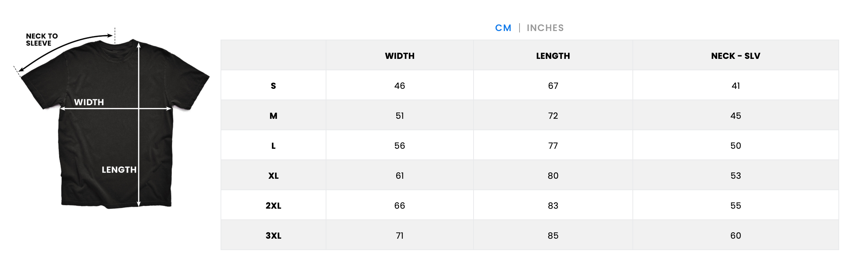
Task: Select the XL size row label
Action: coord(273,176)
